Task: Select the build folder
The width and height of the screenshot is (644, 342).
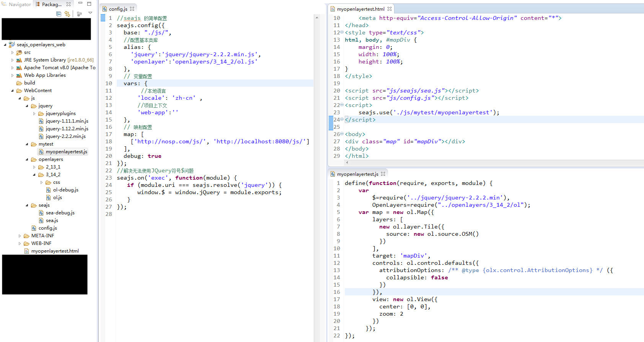Action: click(x=26, y=83)
